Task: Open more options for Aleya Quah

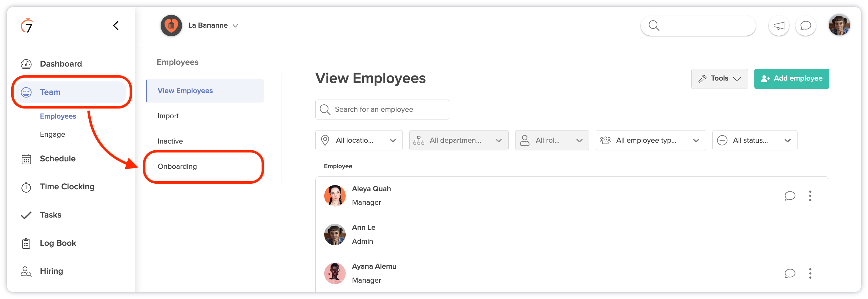Action: click(810, 196)
